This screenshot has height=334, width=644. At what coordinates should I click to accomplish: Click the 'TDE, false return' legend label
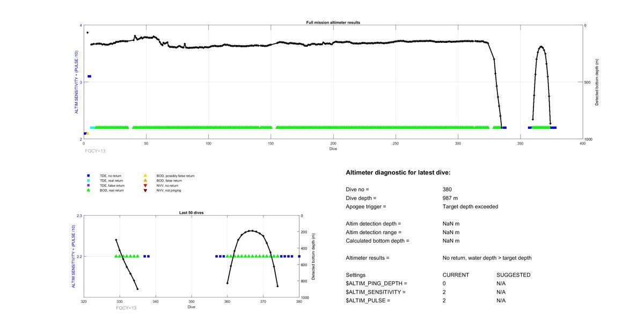(x=112, y=185)
